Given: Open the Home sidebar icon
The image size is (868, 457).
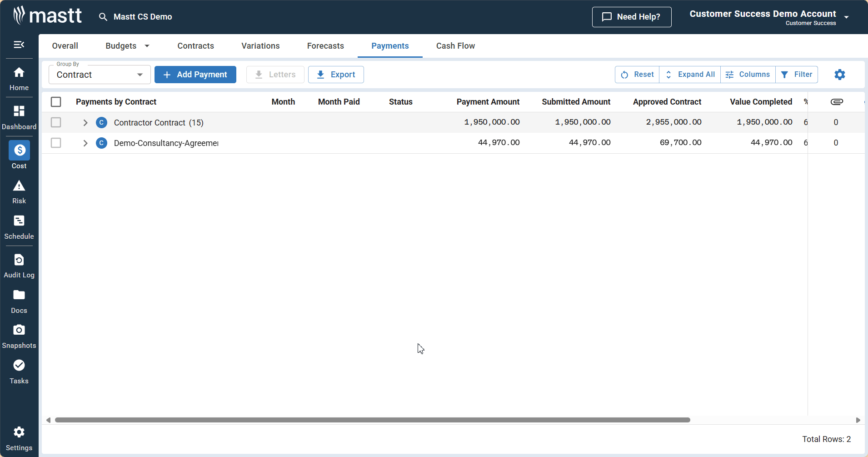Looking at the screenshot, I should coord(19,72).
